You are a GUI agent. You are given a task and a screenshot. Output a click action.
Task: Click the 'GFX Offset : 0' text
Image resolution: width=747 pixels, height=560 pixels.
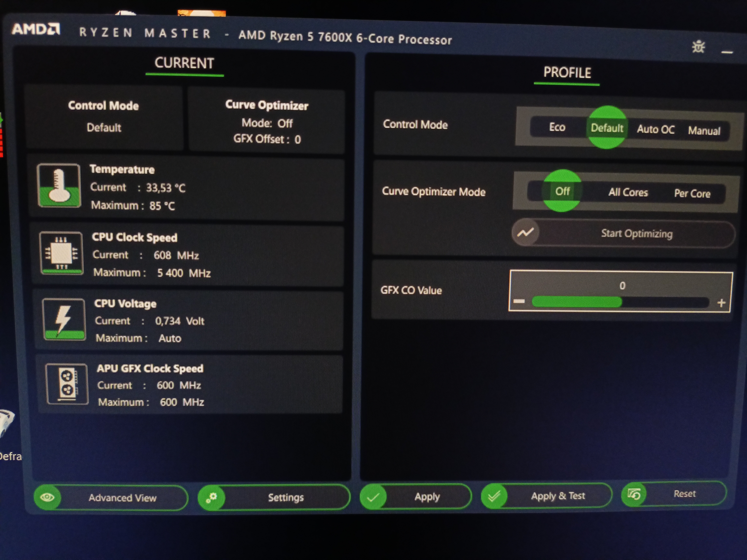pos(267,139)
